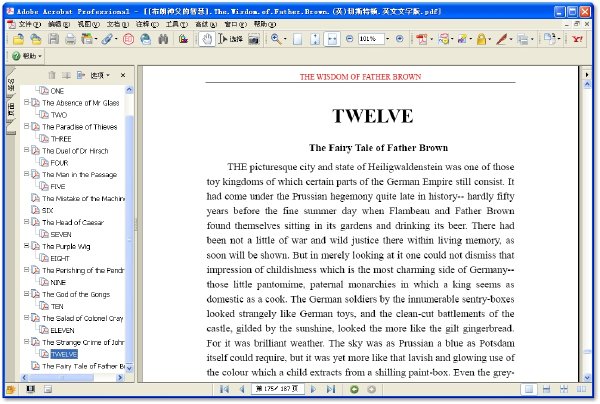Image resolution: width=600 pixels, height=404 pixels.
Task: Click the zoom in plus button
Action: (x=399, y=39)
